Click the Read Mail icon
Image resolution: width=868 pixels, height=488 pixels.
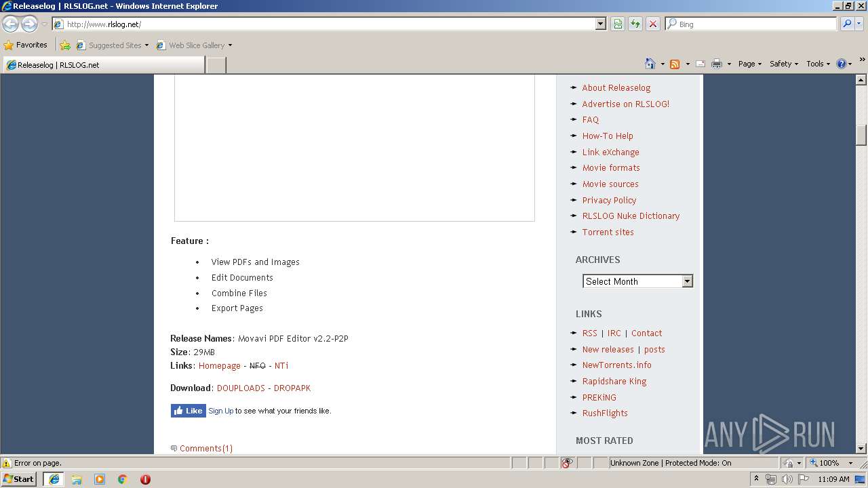click(x=701, y=64)
